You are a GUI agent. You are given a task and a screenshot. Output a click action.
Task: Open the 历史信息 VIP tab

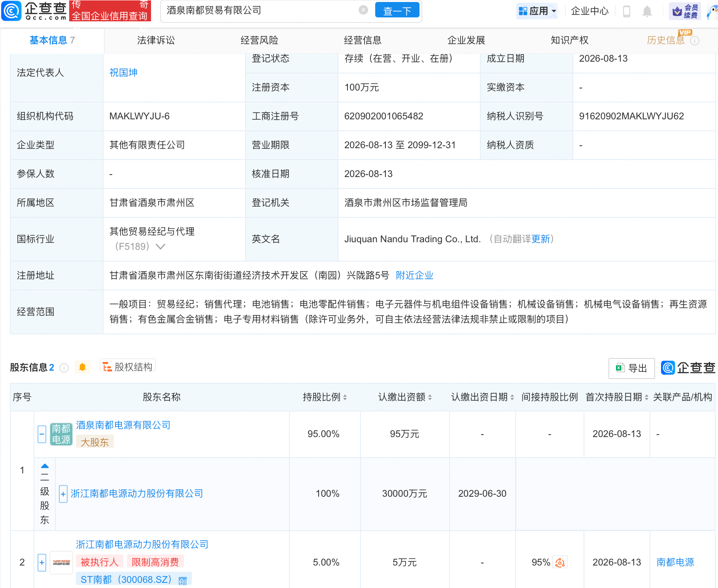pos(666,40)
